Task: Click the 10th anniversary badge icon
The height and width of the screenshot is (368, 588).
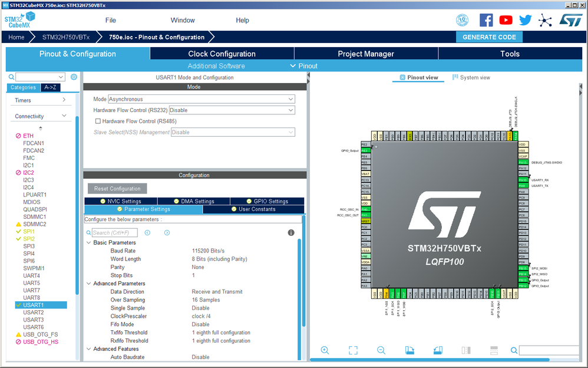Action: pyautogui.click(x=462, y=20)
